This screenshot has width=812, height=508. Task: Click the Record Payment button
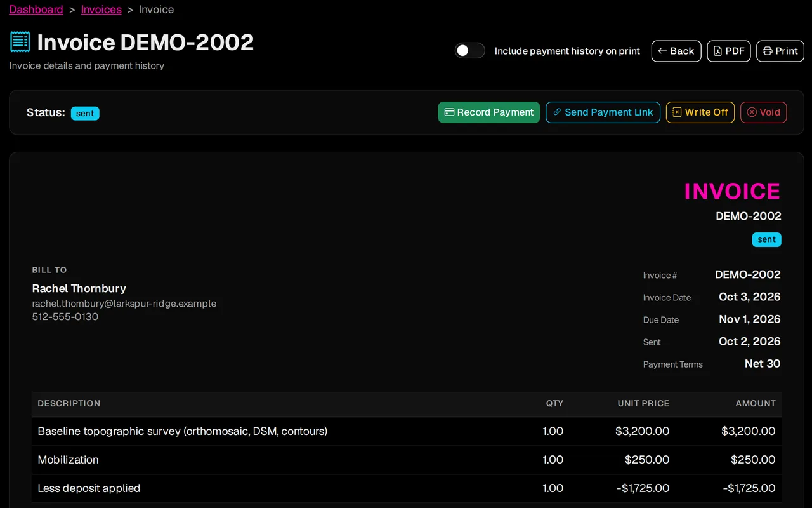(x=489, y=112)
